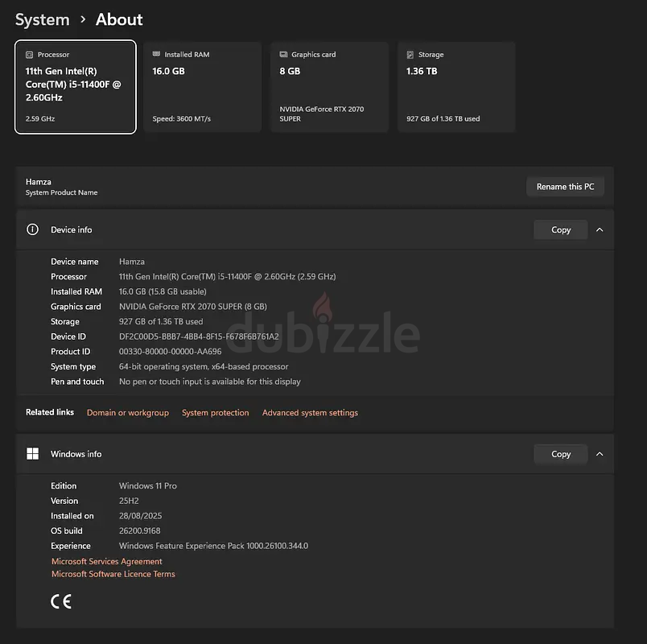Collapse the Windows info section chevron
This screenshot has height=644, width=647.
[x=600, y=454]
